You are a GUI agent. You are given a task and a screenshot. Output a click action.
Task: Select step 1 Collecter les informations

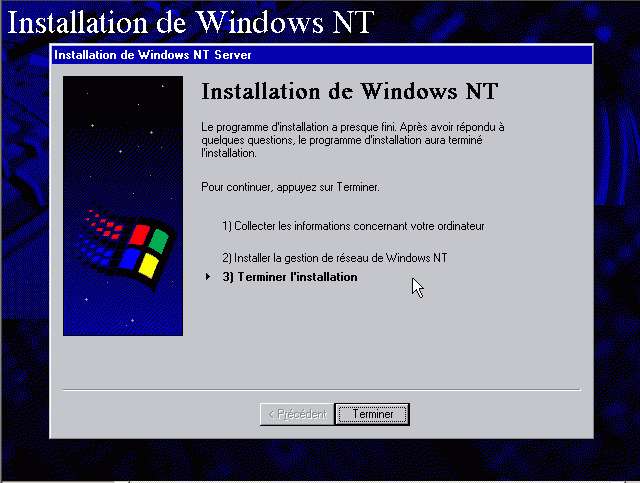(353, 226)
